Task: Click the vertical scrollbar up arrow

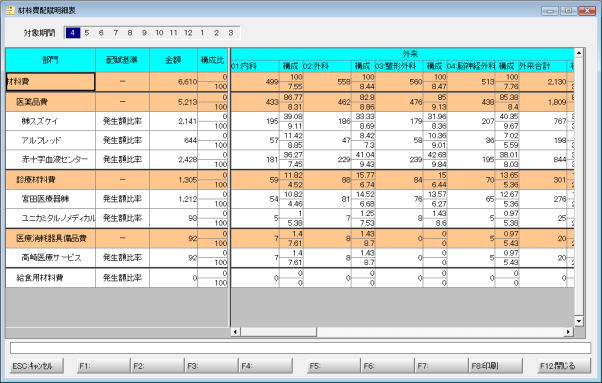Action: [579, 53]
